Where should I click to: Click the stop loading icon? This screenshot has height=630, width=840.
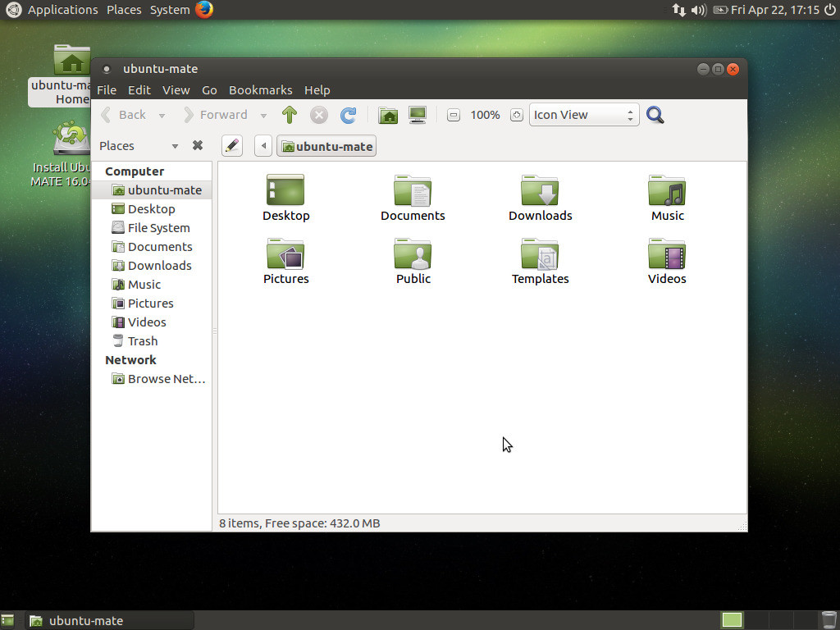[318, 115]
